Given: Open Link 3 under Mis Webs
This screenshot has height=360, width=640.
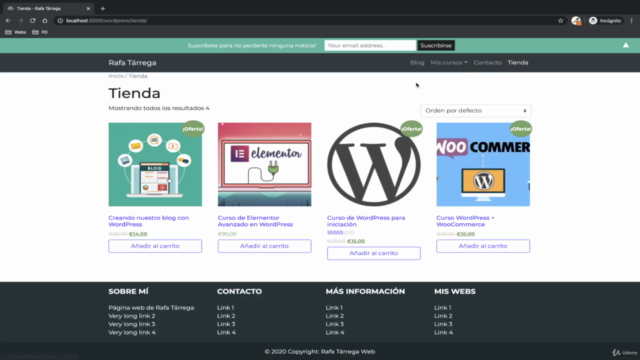Looking at the screenshot, I should (443, 324).
